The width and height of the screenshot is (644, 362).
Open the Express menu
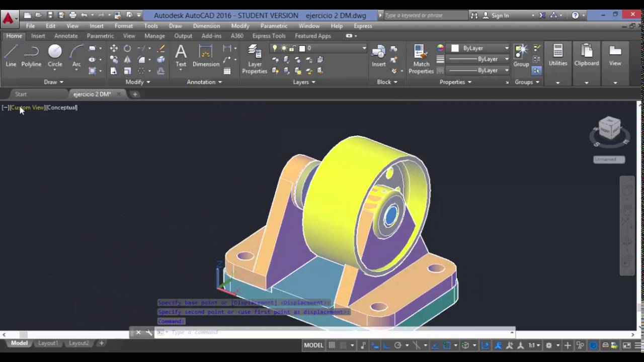point(363,26)
